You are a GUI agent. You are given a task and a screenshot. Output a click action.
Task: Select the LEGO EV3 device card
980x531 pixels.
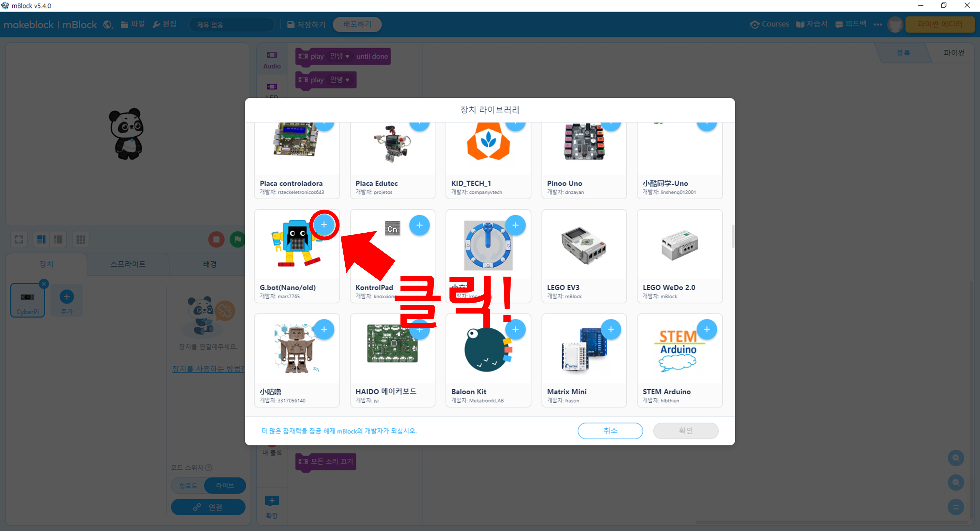[x=583, y=256]
